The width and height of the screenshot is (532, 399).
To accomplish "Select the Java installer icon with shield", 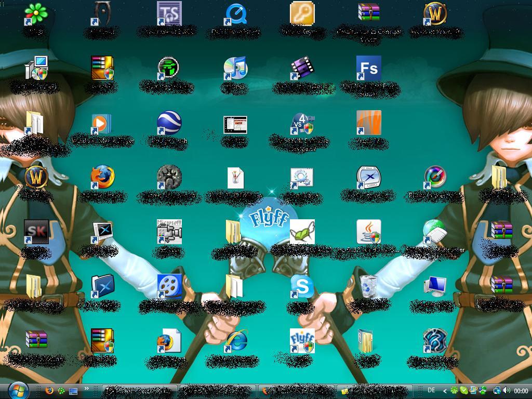I will click(369, 232).
